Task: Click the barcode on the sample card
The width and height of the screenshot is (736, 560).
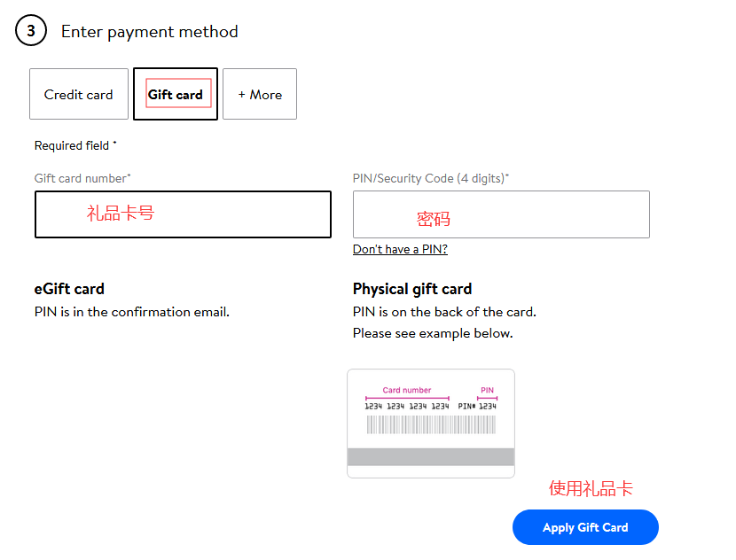Action: 431,424
